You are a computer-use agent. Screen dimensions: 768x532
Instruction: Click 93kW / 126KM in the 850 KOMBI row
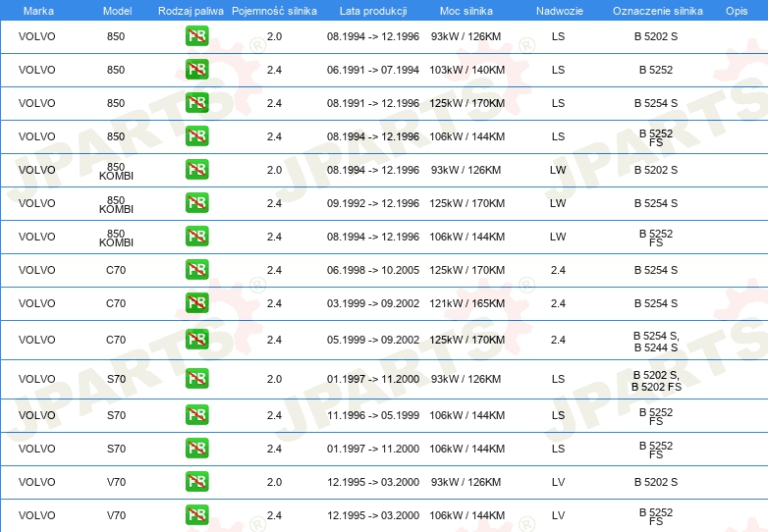(x=466, y=170)
